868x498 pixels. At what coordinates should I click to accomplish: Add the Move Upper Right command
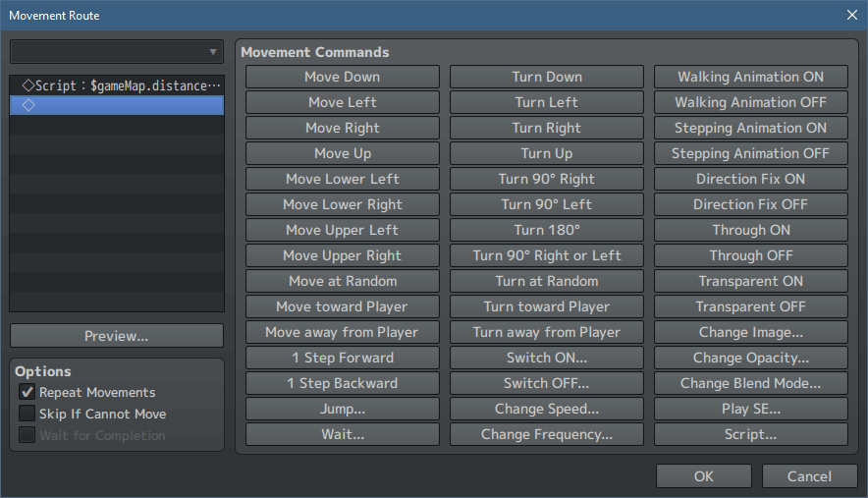pyautogui.click(x=343, y=255)
